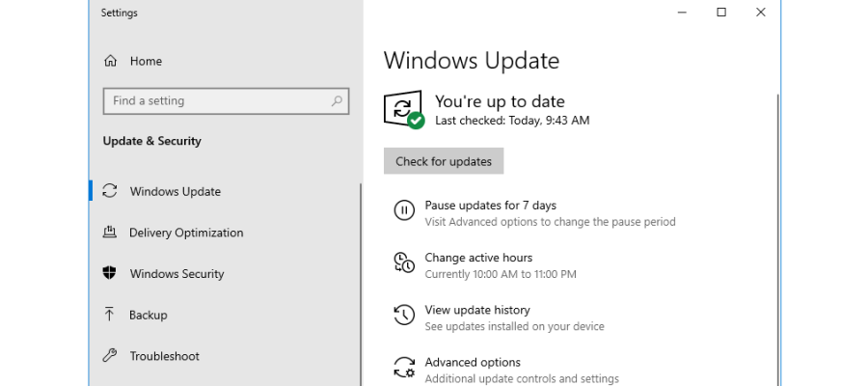The width and height of the screenshot is (868, 386).
Task: Click the pause updates circle icon
Action: [404, 210]
